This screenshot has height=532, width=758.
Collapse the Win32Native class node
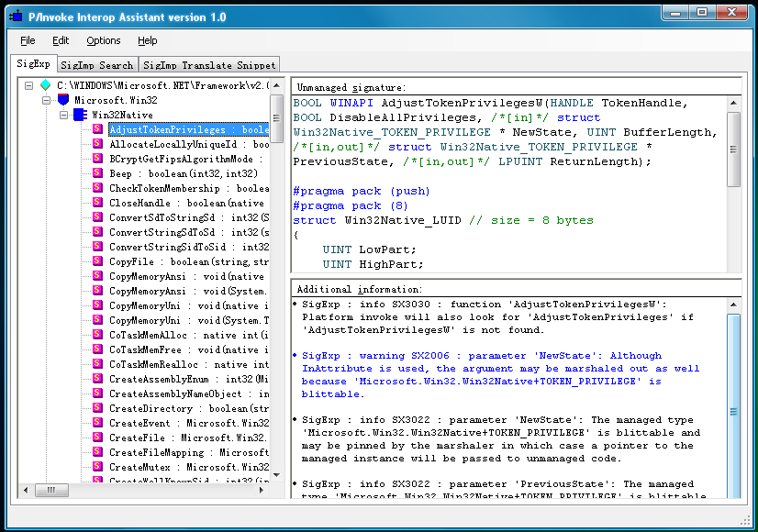click(x=64, y=115)
